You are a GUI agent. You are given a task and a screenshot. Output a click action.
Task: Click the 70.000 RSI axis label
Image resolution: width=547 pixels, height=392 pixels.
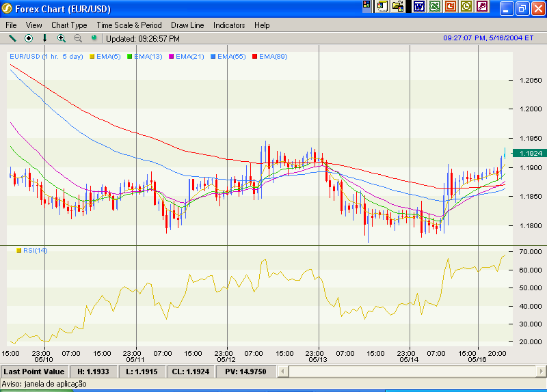[x=531, y=251]
